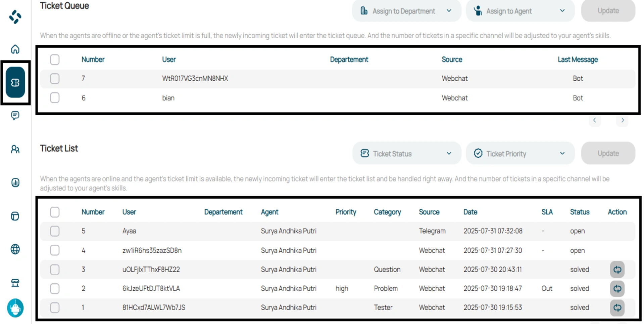
Task: Click the ticket icon in Ticket Status
Action: pos(365,153)
